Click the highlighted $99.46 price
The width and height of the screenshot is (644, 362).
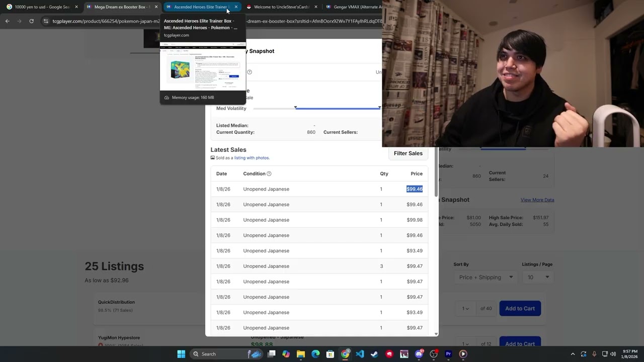click(x=415, y=189)
